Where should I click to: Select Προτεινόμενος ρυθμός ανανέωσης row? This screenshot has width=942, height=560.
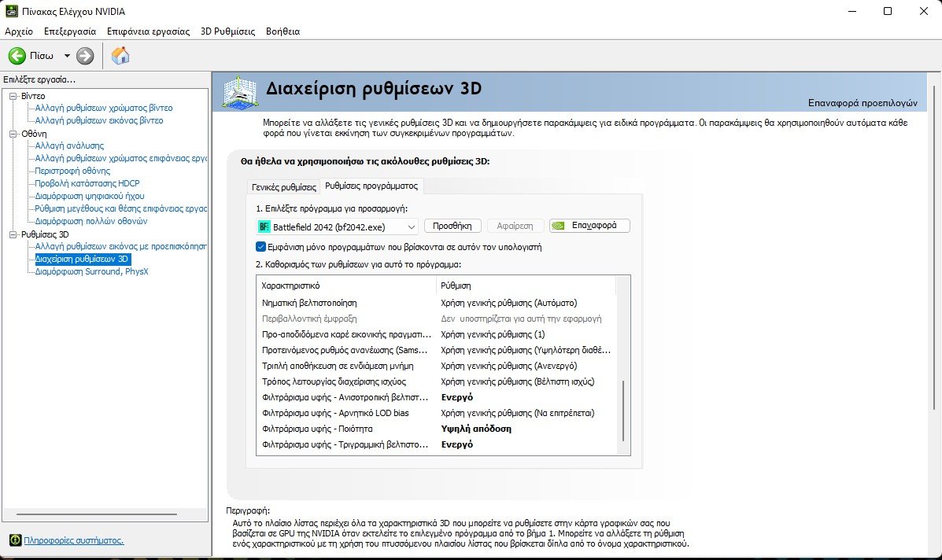tap(436, 350)
